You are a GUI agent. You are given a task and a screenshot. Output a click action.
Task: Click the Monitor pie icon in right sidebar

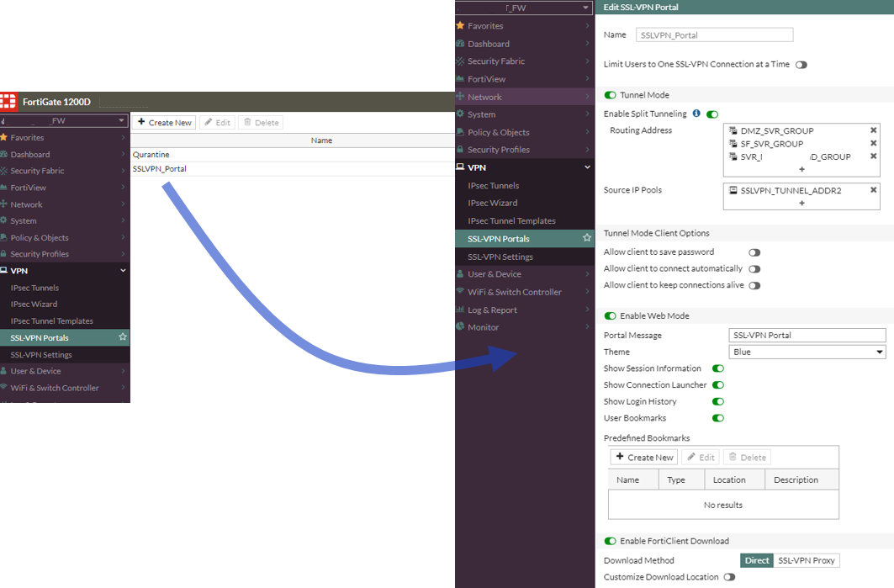(460, 326)
